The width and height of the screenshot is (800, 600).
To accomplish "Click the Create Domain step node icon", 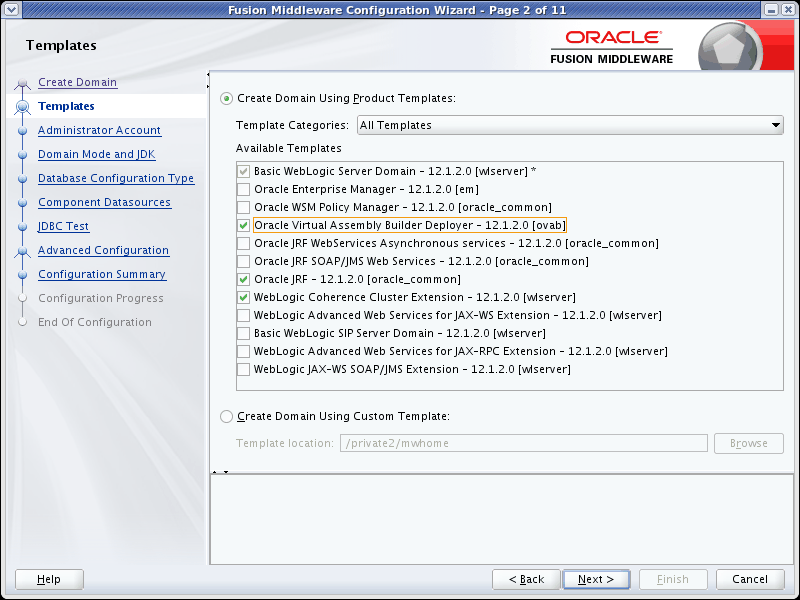I will coord(22,83).
